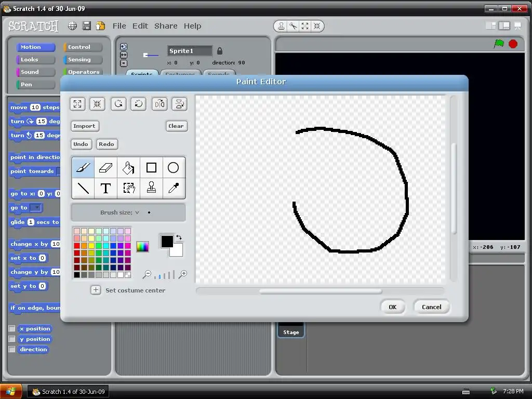Click the duplicate stamp icon in main toolbar
The height and width of the screenshot is (399, 532).
click(281, 26)
